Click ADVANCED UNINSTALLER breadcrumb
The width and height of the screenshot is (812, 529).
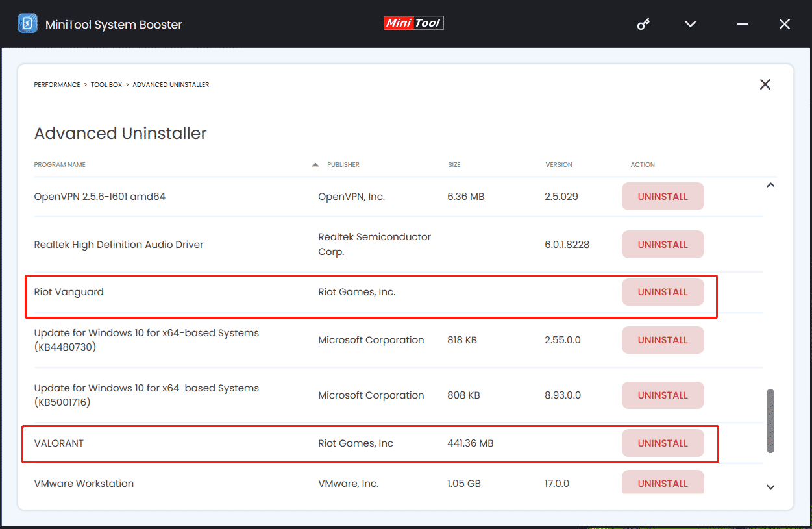pos(171,85)
